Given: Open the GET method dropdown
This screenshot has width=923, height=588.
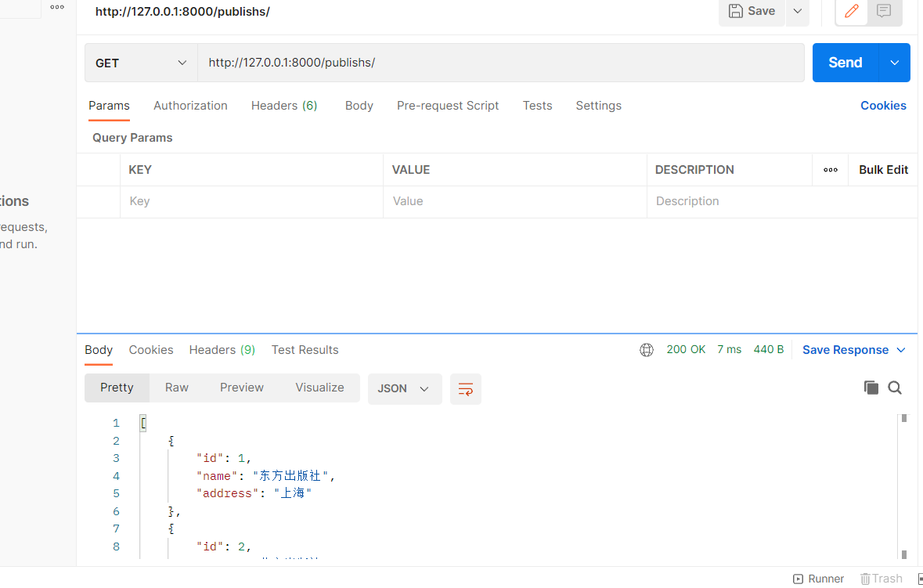Looking at the screenshot, I should point(141,63).
